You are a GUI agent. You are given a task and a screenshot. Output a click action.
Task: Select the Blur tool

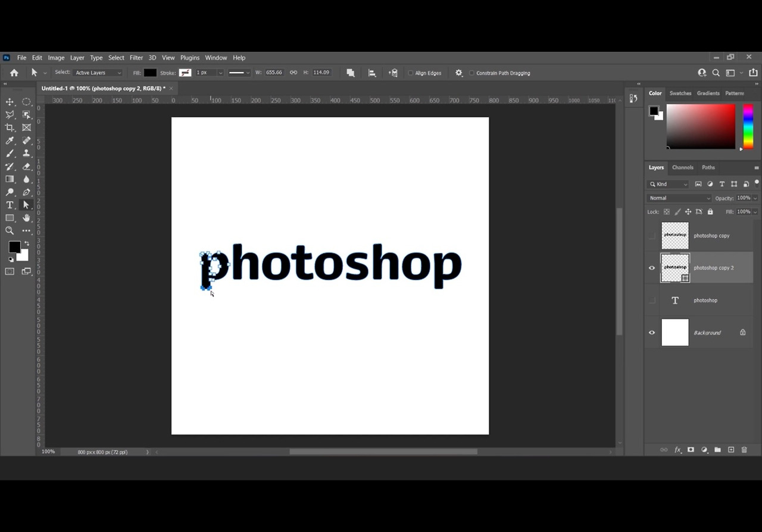tap(27, 179)
